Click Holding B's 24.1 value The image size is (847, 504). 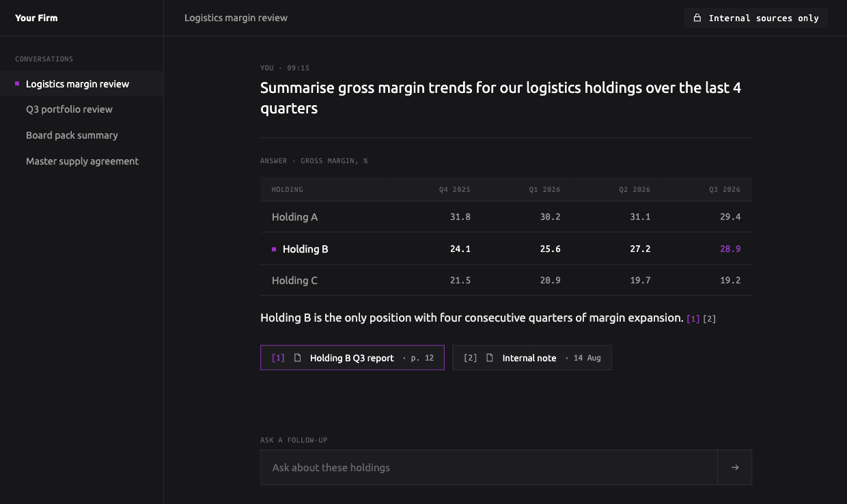tap(460, 249)
